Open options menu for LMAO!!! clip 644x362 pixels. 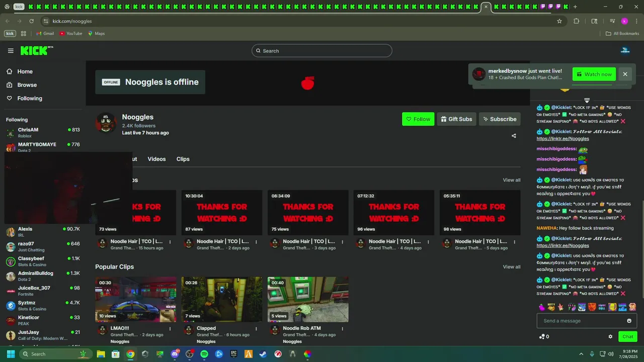(170, 329)
